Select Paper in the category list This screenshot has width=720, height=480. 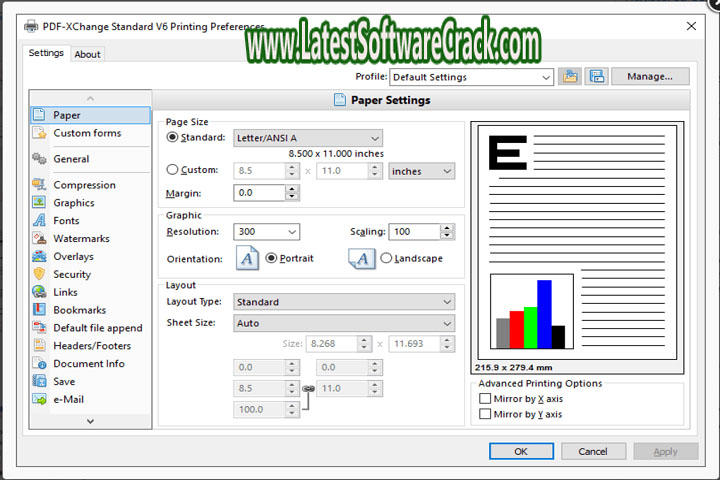[x=90, y=115]
